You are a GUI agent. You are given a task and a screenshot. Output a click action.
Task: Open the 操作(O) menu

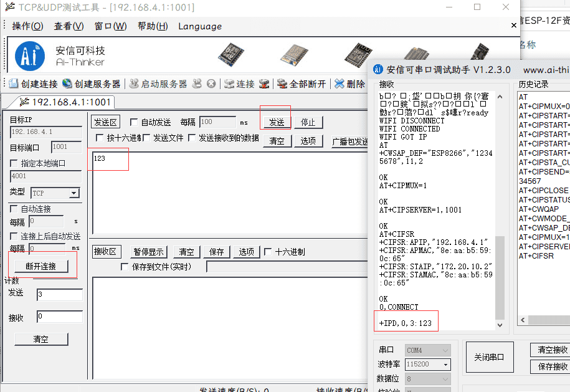(27, 26)
